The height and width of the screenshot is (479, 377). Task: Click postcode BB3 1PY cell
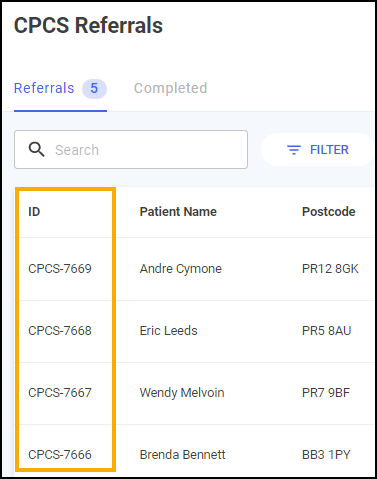[326, 455]
